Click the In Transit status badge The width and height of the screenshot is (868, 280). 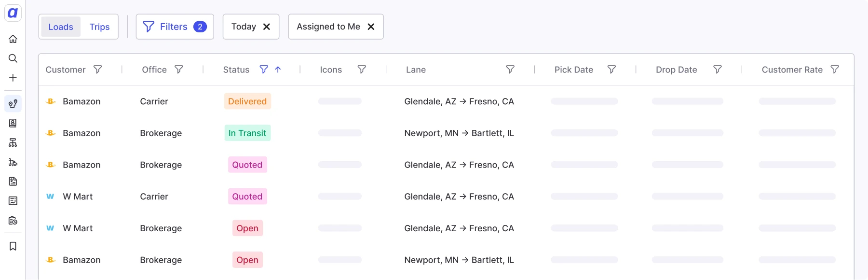click(x=247, y=133)
